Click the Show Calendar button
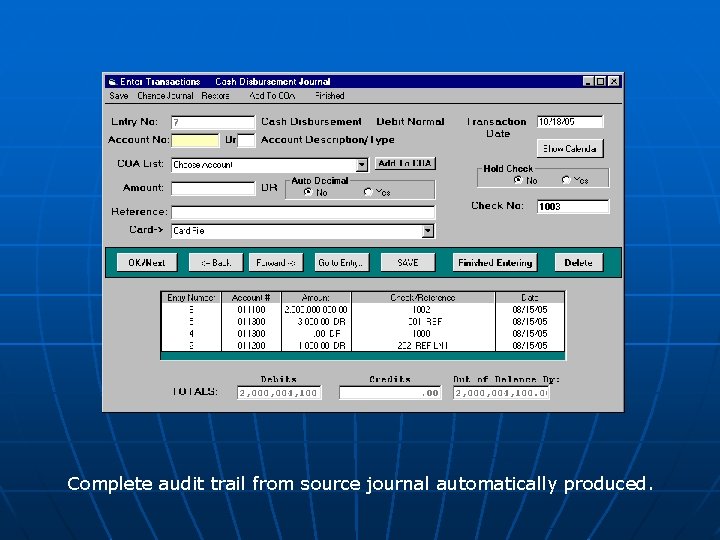Image resolution: width=720 pixels, height=540 pixels. [570, 149]
